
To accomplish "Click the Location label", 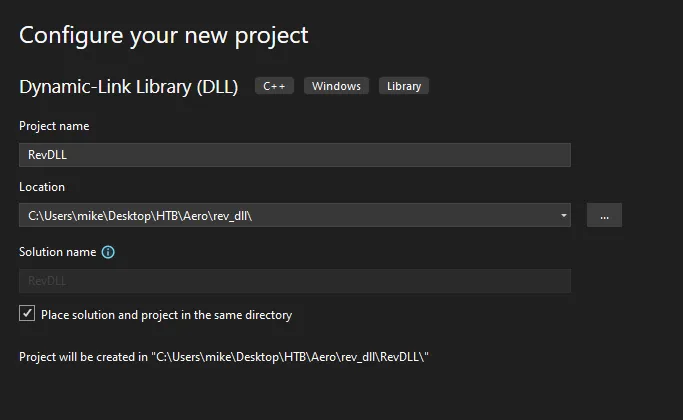I will [x=42, y=187].
